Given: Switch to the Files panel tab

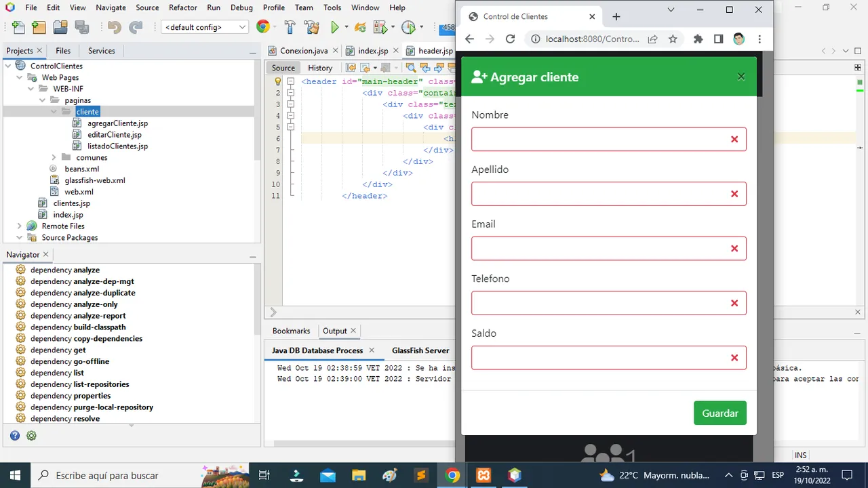Looking at the screenshot, I should 63,51.
